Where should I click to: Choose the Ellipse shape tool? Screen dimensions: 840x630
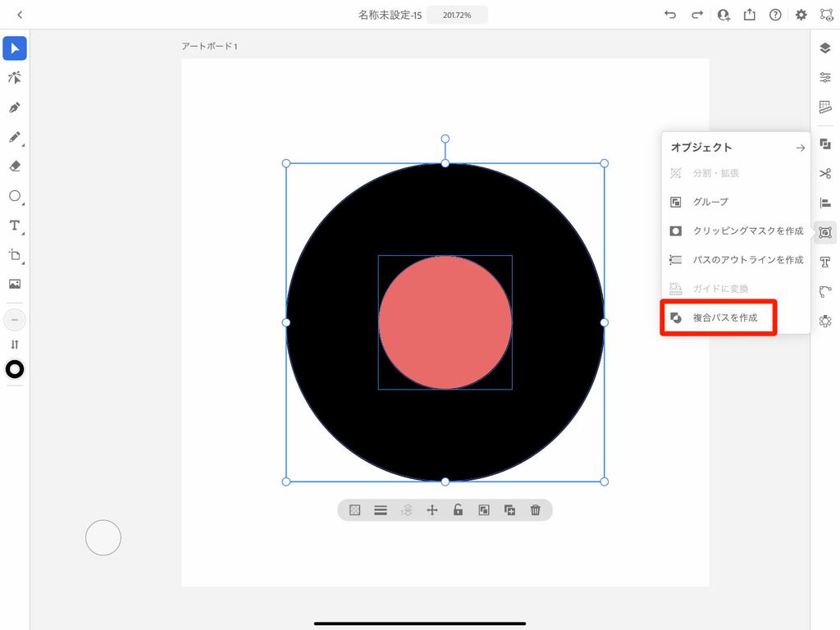15,195
